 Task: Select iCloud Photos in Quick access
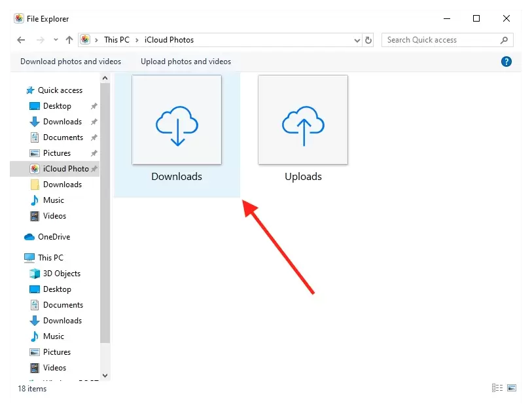pos(65,169)
